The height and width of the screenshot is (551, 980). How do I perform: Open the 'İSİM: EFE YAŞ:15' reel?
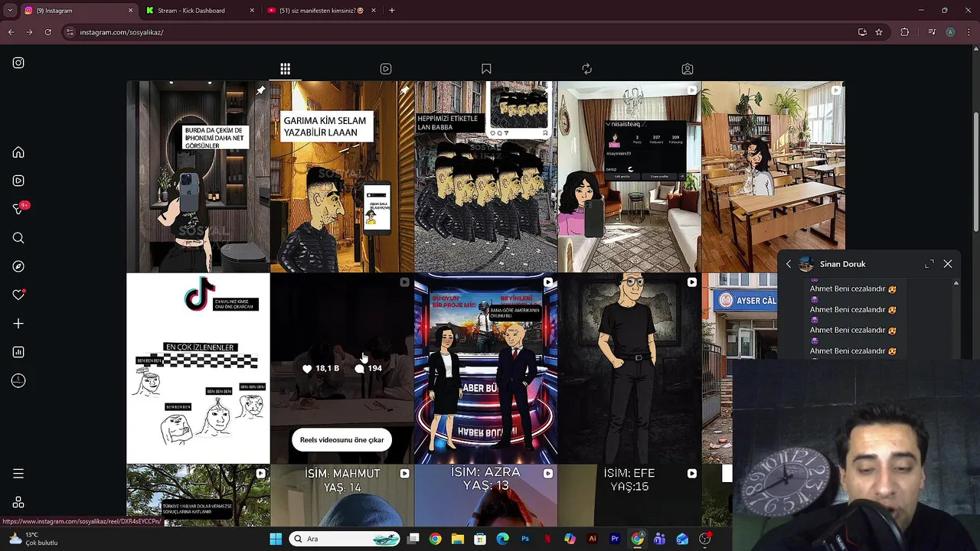629,496
